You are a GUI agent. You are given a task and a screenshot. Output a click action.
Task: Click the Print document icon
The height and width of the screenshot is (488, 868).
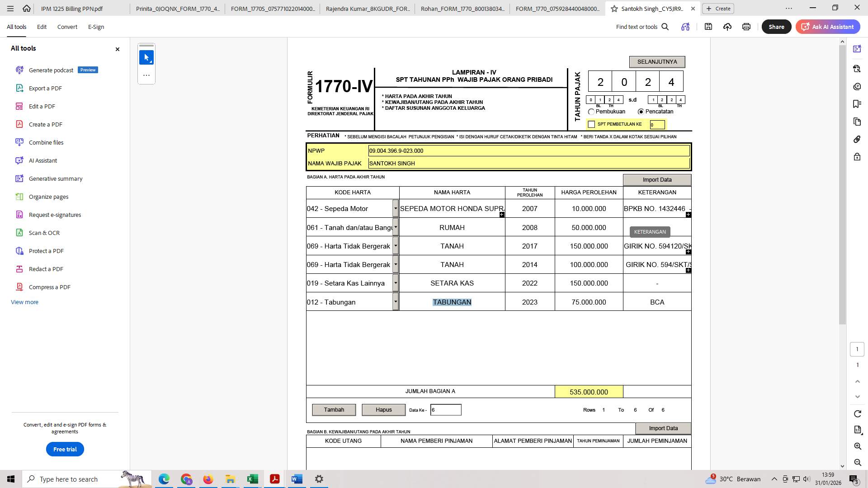pos(745,27)
